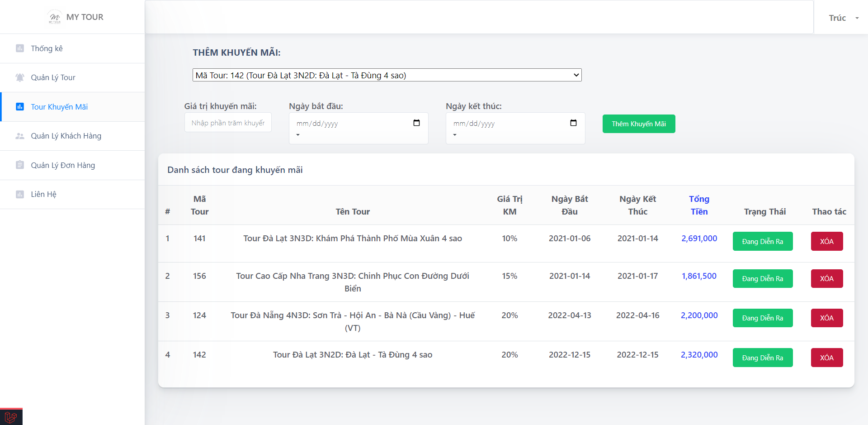The width and height of the screenshot is (868, 425).
Task: Expand the Trúc user menu
Action: 843,18
